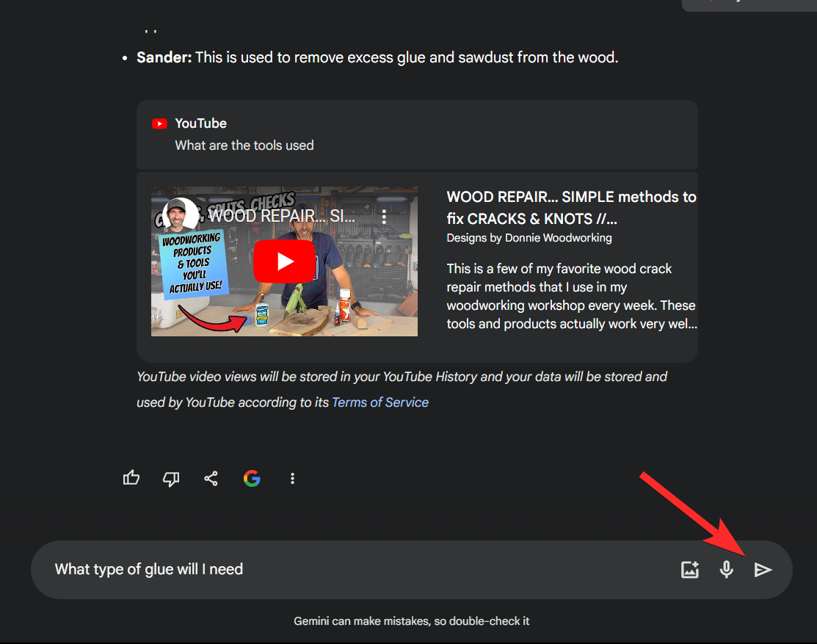
Task: Focus the prompt text input field
Action: pos(352,570)
